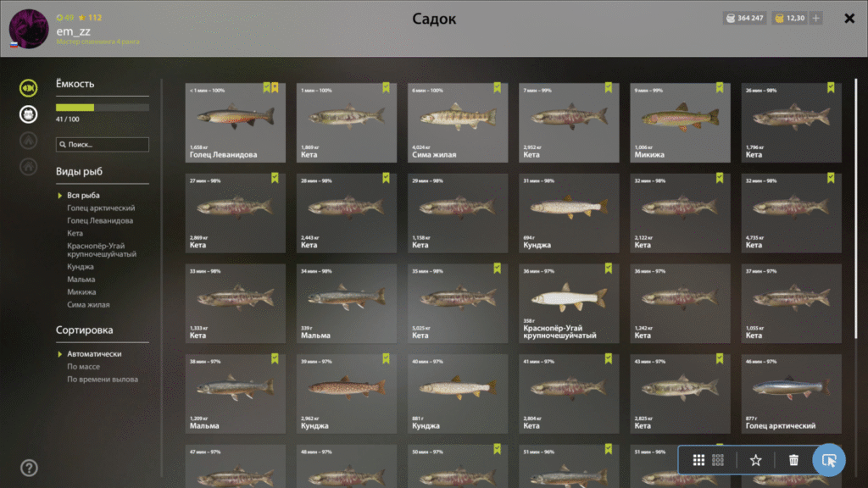Open the help question mark icon
This screenshot has height=488, width=868.
pyautogui.click(x=29, y=468)
